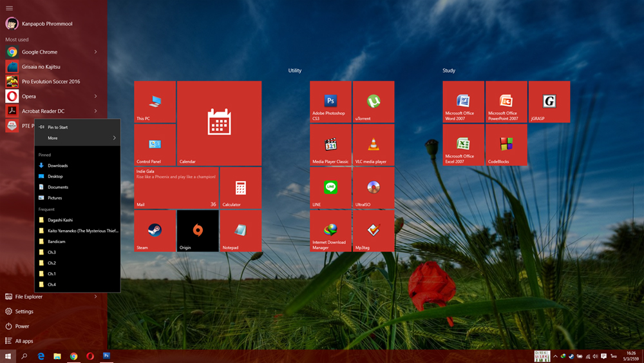Launch the CodeBlocks tile
This screenshot has width=644, height=363.
coord(506,144)
